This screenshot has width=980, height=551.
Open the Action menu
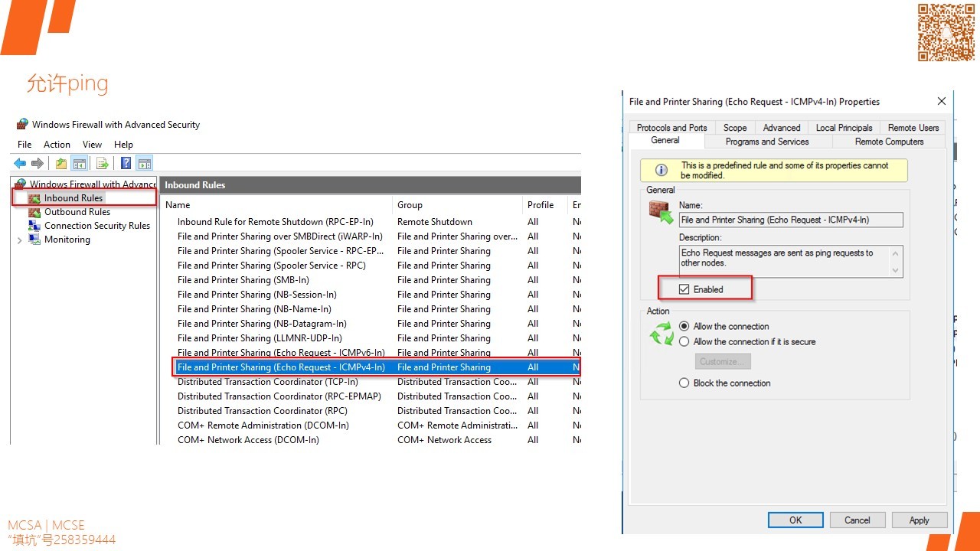point(57,144)
